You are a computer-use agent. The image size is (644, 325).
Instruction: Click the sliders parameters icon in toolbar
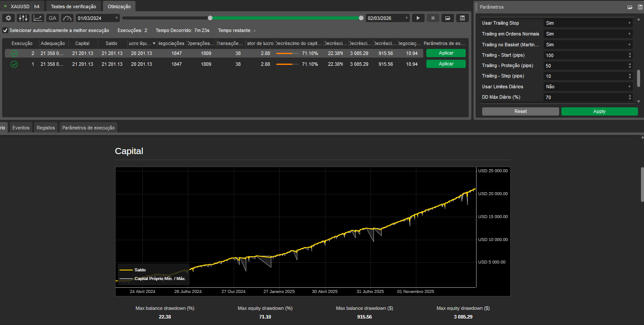pyautogui.click(x=23, y=18)
